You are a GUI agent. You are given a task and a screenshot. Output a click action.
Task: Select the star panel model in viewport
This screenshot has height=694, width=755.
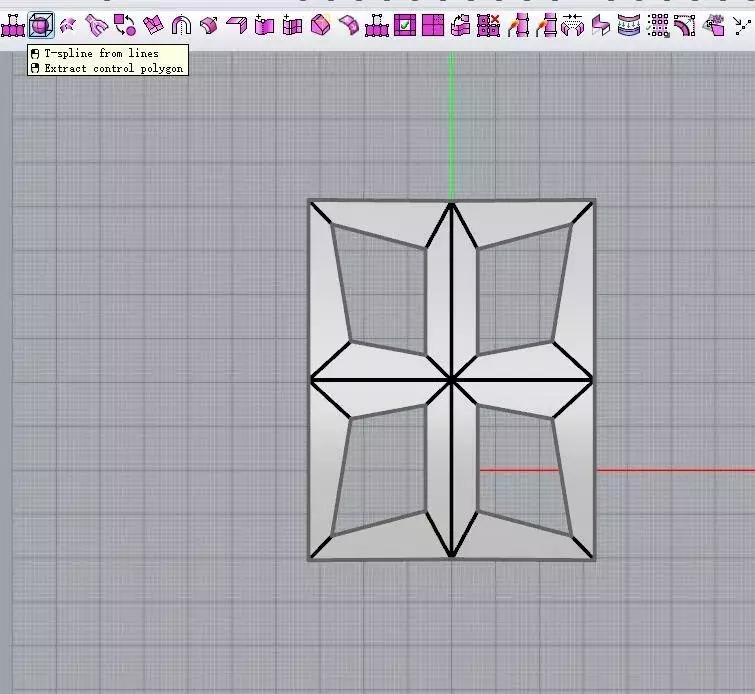tap(452, 380)
